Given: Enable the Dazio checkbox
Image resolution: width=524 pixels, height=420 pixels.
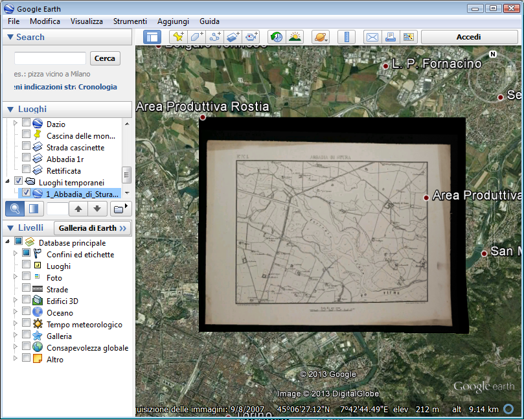Looking at the screenshot, I should pyautogui.click(x=26, y=122).
